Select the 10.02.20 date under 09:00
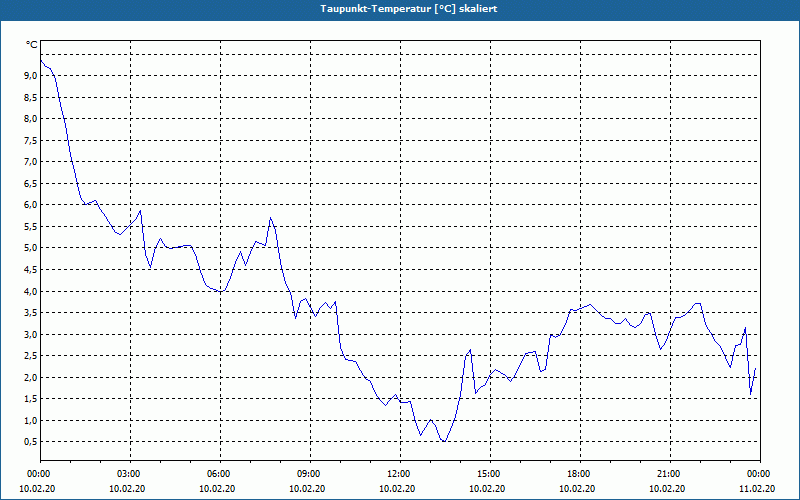This screenshot has width=800, height=500. 307,489
